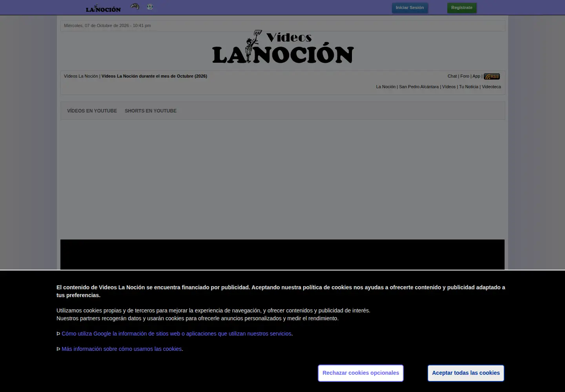Open the Shorts en YouTube tab
This screenshot has width=565, height=392.
pos(151,111)
